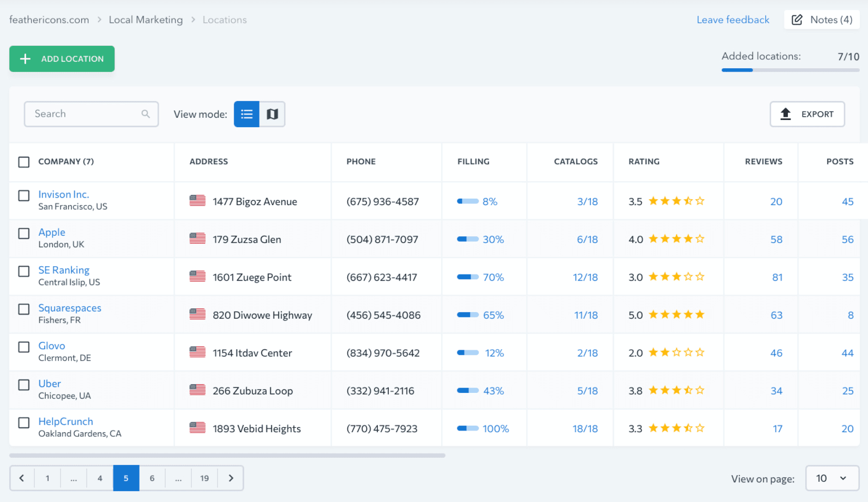Click the 8% filling bar for Invison
The height and width of the screenshot is (502, 868).
coord(468,201)
